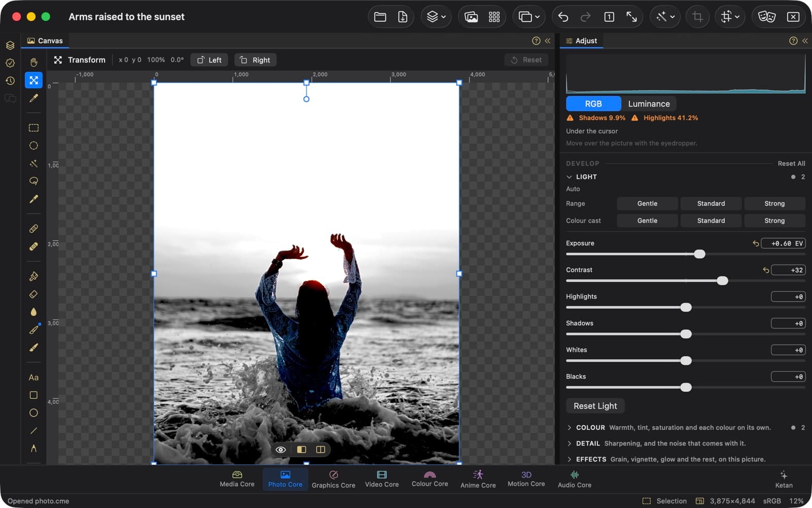
Task: Expand the DETAIL section
Action: click(x=569, y=443)
